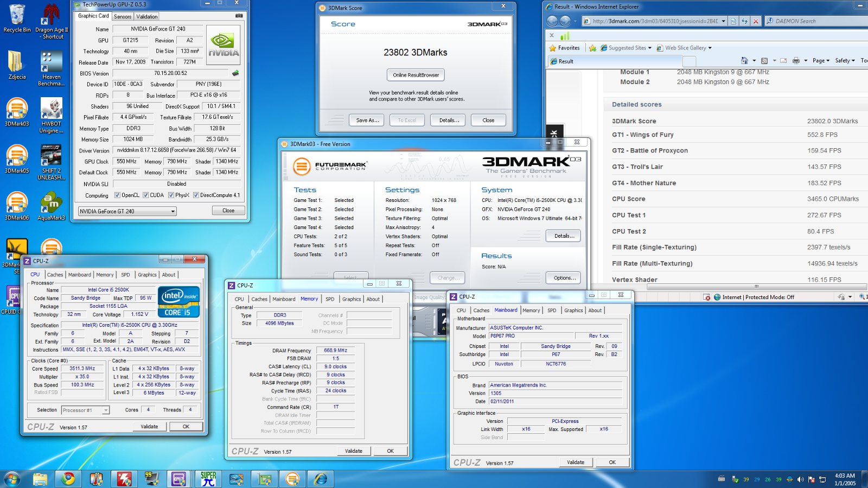Click OK in CPU-Z mainboard window
868x488 pixels.
612,462
